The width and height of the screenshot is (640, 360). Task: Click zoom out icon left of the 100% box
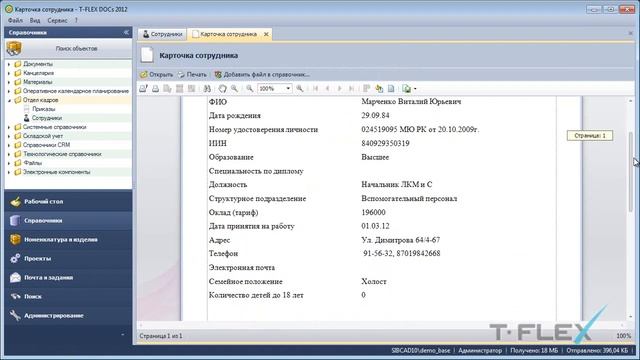(x=250, y=89)
